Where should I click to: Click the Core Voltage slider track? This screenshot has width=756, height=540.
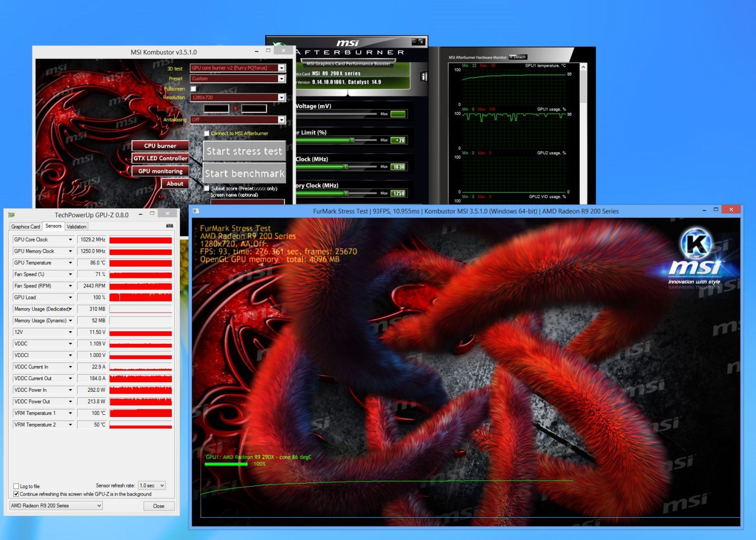pyautogui.click(x=336, y=114)
